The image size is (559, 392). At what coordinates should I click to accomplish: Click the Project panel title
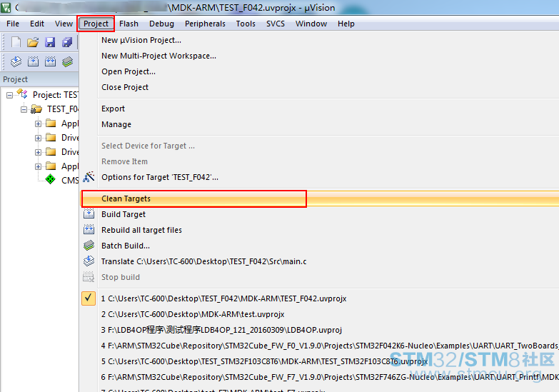pos(15,79)
